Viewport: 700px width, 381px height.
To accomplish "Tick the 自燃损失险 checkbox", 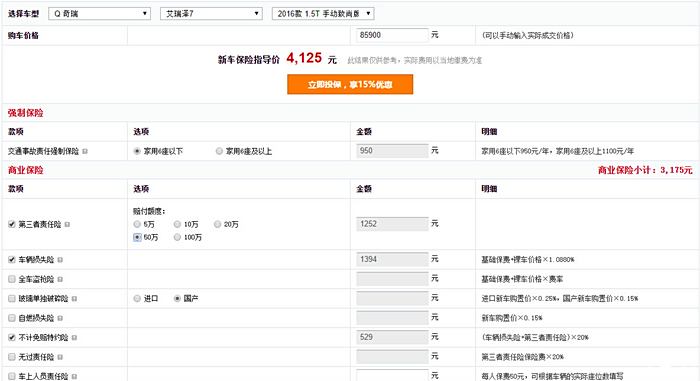I will 12,318.
